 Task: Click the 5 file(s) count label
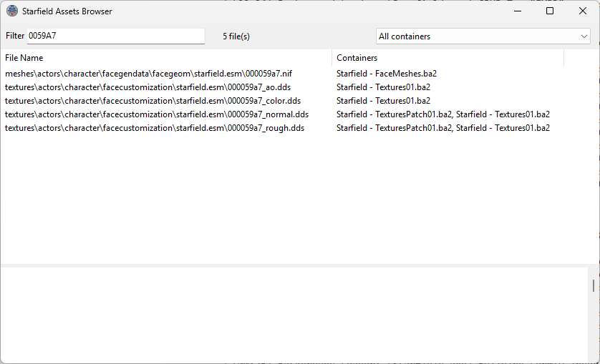236,36
